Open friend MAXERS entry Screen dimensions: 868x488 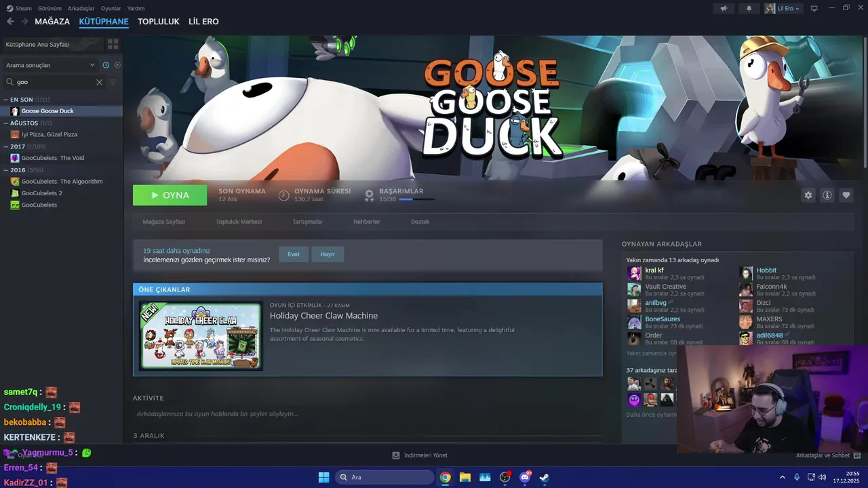777,322
